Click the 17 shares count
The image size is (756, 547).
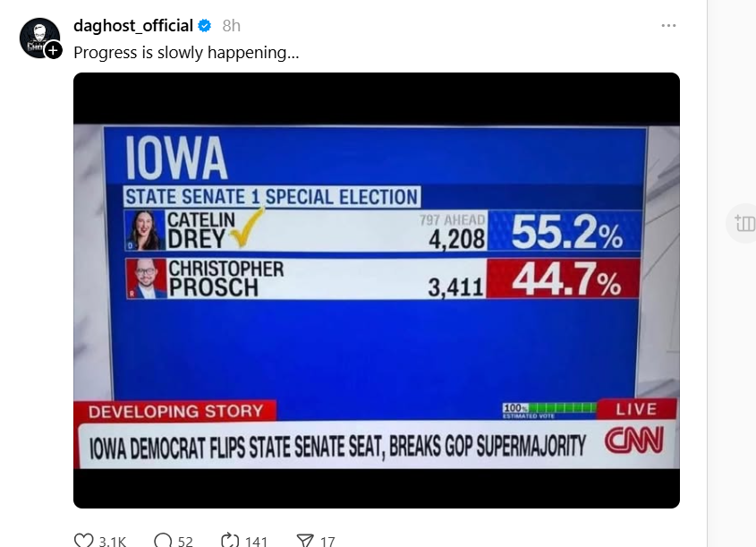327,541
